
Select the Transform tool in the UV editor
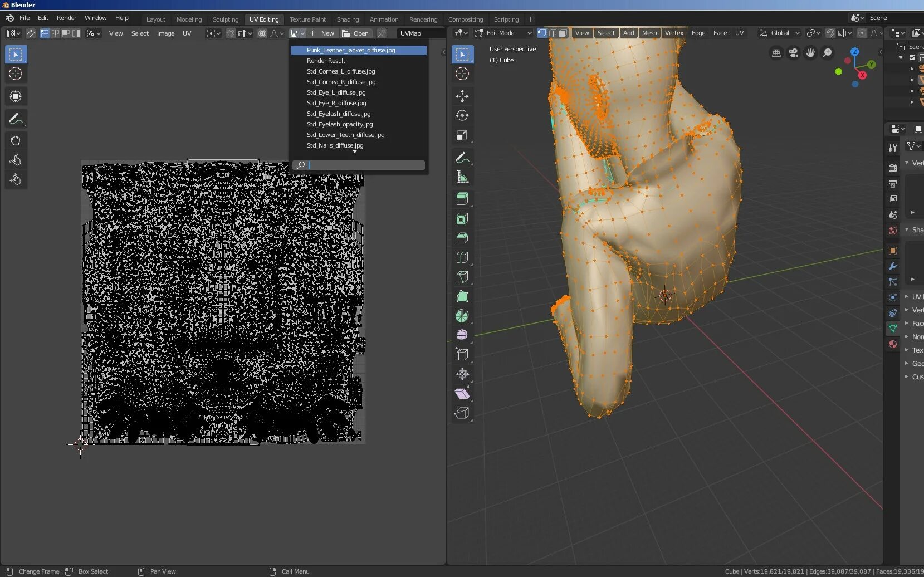(x=16, y=96)
